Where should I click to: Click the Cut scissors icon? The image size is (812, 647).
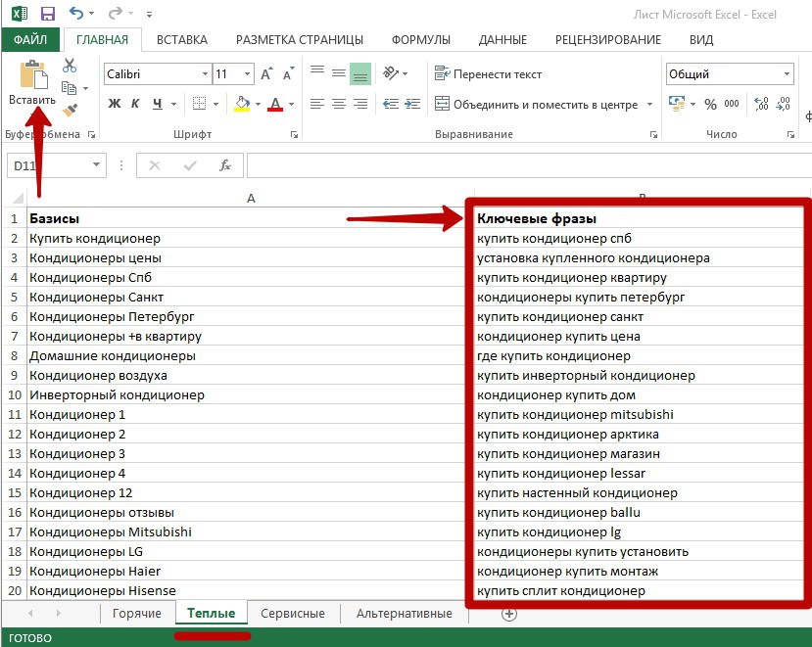point(70,66)
